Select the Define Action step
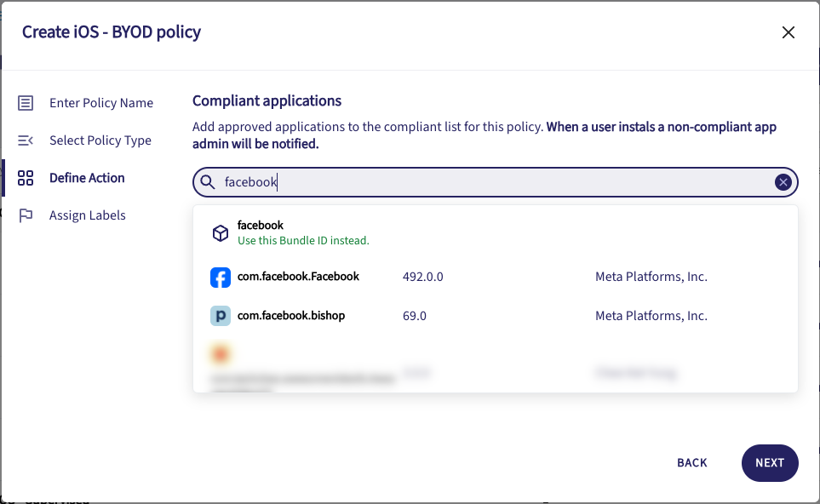 click(x=87, y=178)
